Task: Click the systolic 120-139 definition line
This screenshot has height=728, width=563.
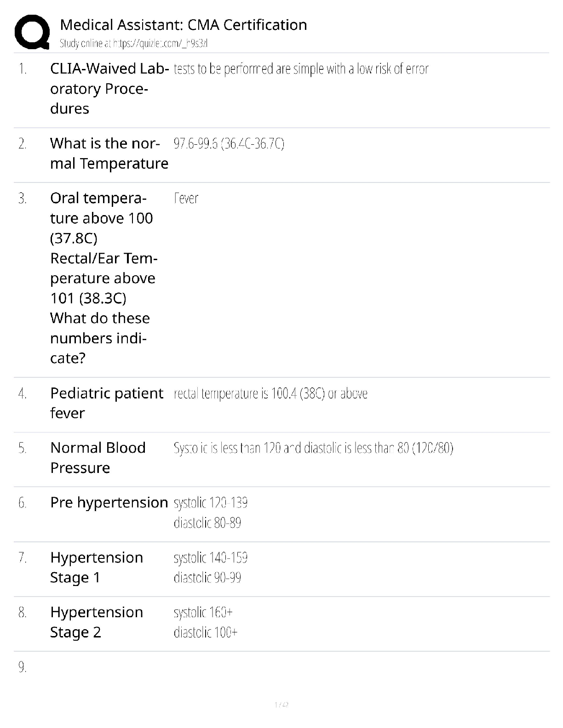Action: (x=211, y=503)
